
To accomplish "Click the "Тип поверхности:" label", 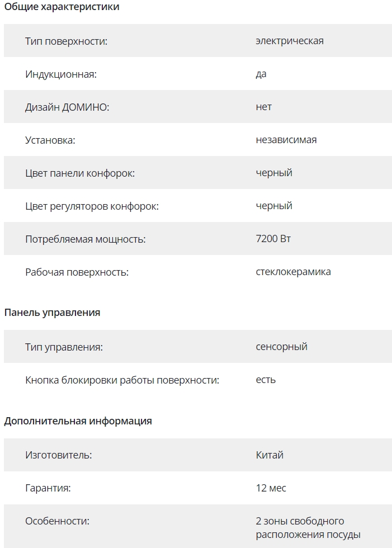I will click(x=66, y=41).
